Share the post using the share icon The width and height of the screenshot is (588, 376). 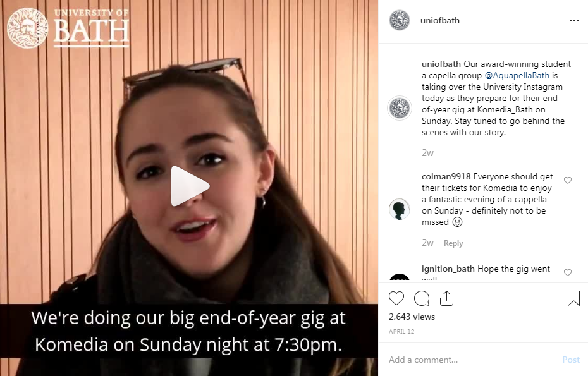(x=446, y=298)
